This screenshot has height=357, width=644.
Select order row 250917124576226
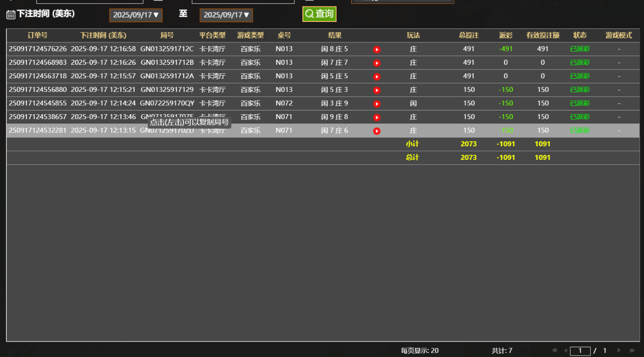38,49
